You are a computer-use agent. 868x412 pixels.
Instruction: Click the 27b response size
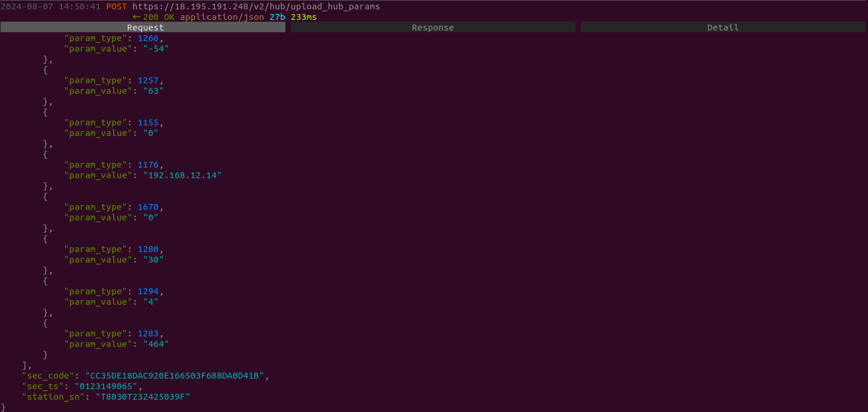click(277, 17)
